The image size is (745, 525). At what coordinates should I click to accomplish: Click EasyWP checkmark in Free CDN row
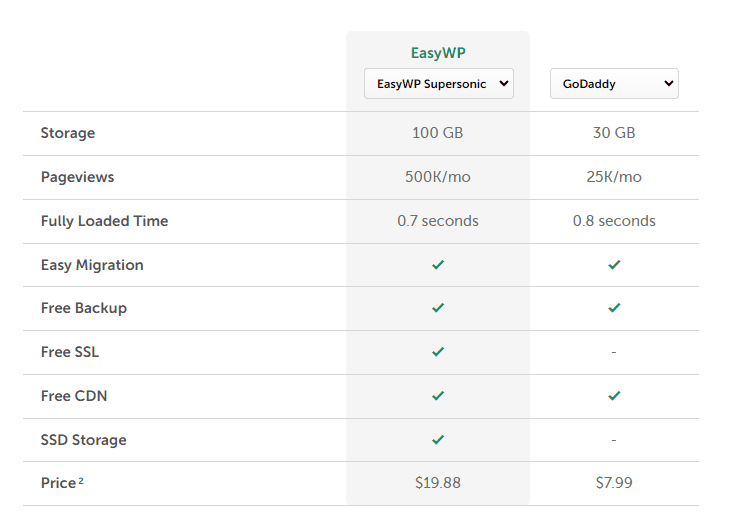click(438, 396)
